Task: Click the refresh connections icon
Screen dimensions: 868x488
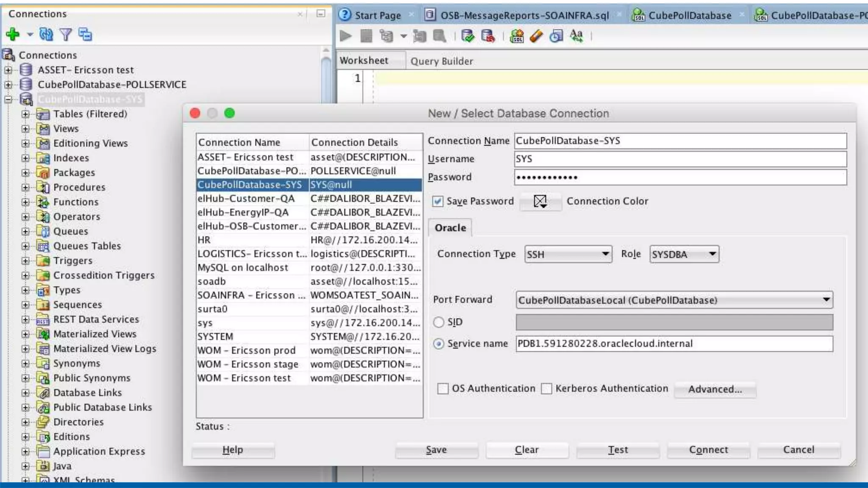Action: (46, 34)
